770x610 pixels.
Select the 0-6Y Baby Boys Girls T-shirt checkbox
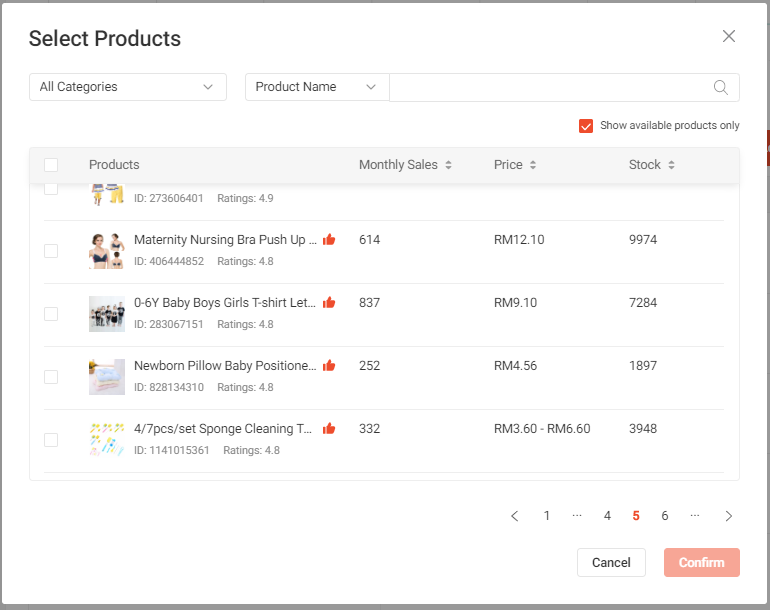tap(51, 314)
